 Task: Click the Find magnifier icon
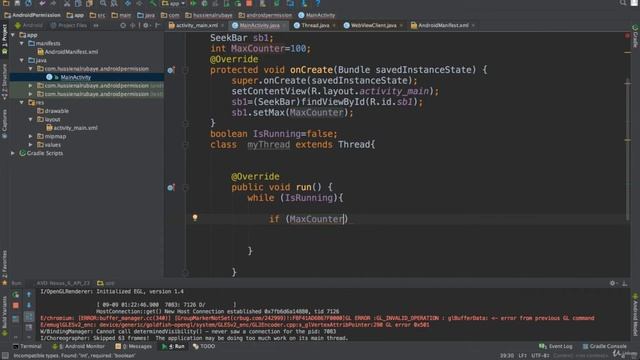(x=103, y=3)
